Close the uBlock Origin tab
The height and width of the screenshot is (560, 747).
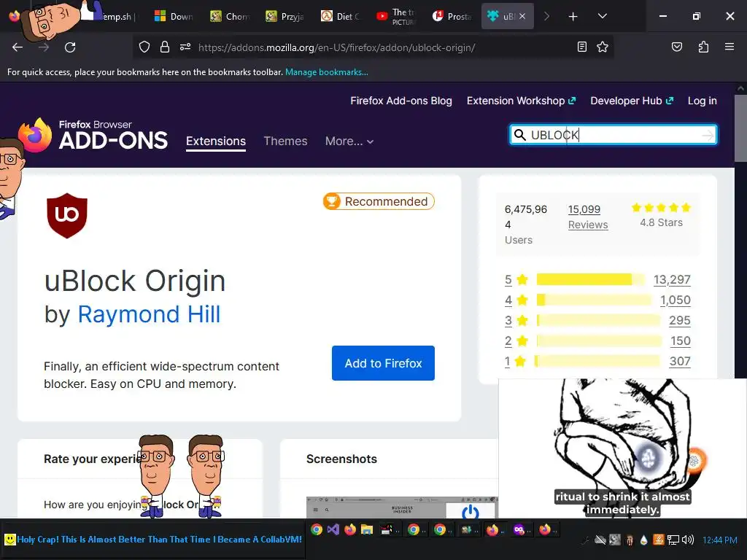tap(522, 16)
